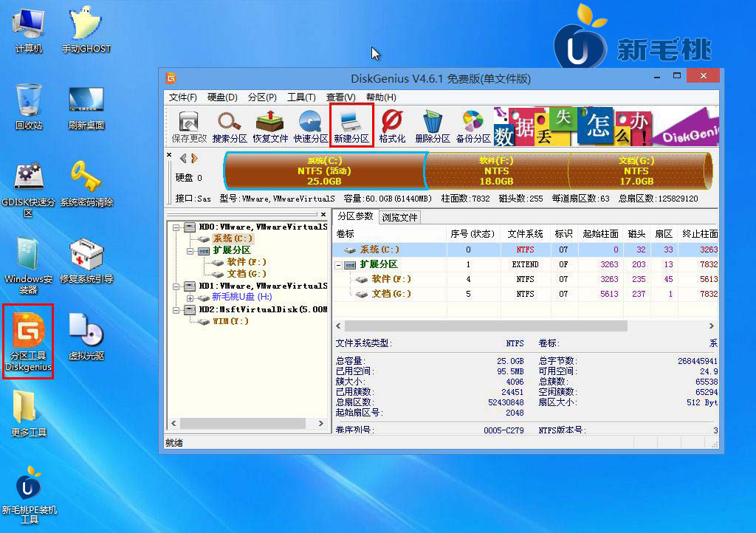756x533 pixels.
Task: Close the disk tree panel with X
Action: click(323, 214)
